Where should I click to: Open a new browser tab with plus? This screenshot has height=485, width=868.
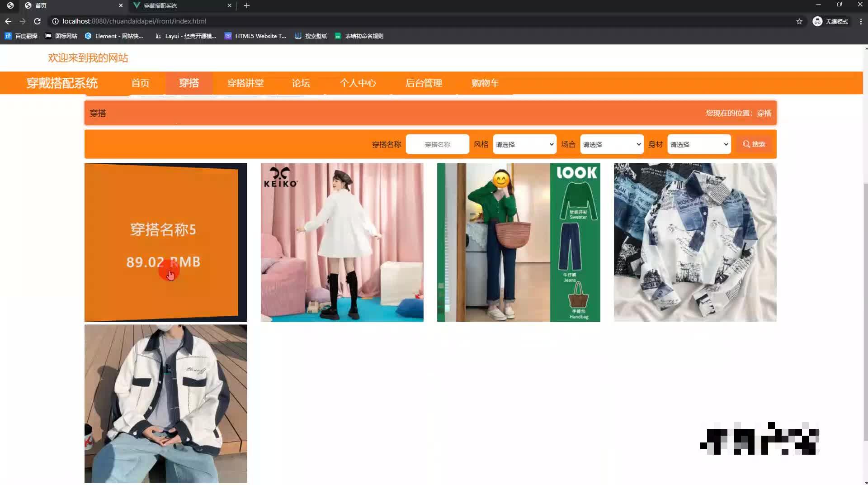point(247,5)
